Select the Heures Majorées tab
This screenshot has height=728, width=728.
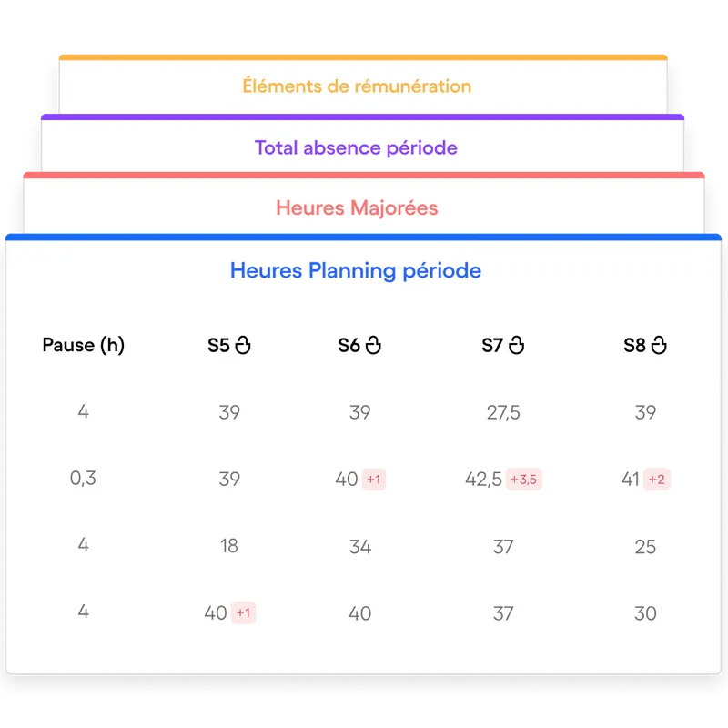(x=357, y=208)
